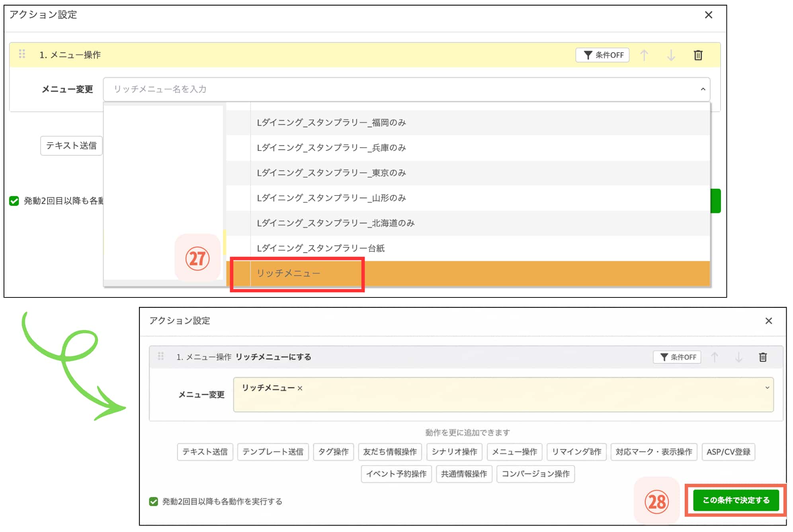Delete the action with the bottom dialog trash icon
The height and width of the screenshot is (532, 793).
click(763, 357)
